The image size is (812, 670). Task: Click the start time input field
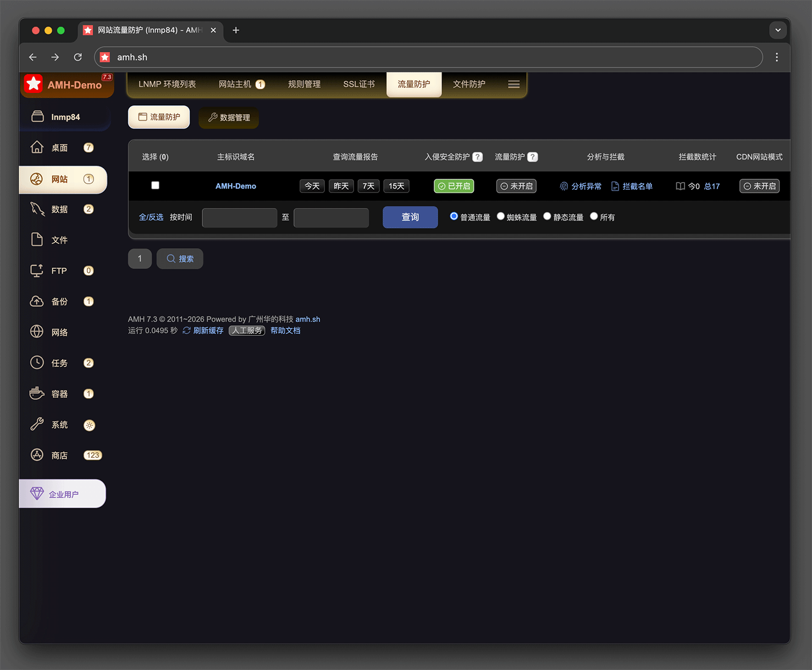coord(240,218)
